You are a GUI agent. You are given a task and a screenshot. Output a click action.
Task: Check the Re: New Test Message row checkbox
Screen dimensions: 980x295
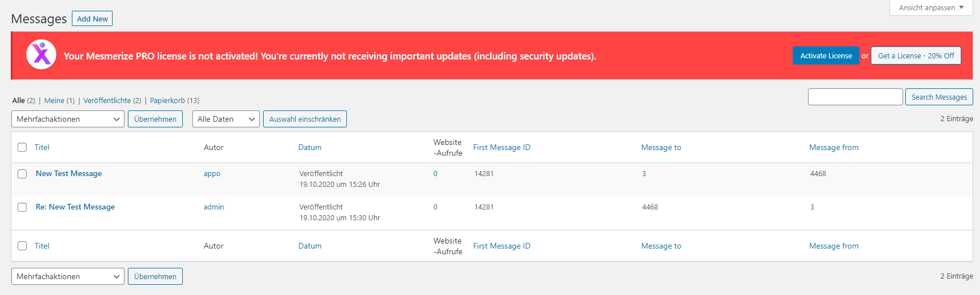pyautogui.click(x=22, y=207)
